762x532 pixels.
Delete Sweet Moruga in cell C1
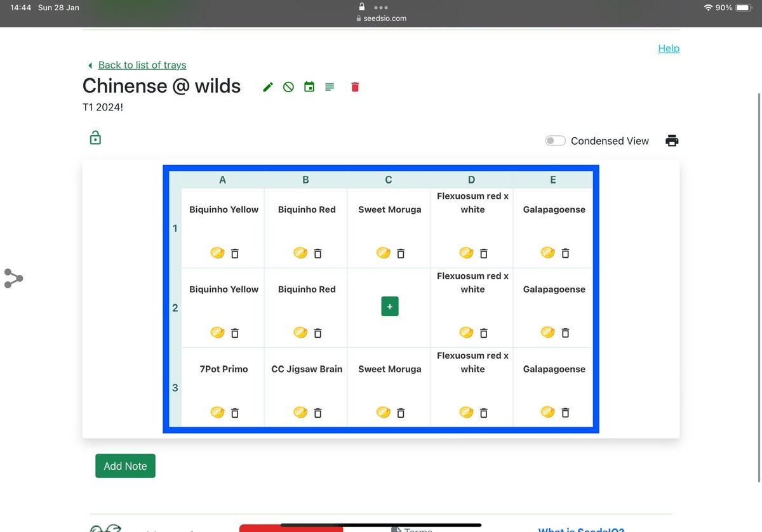pyautogui.click(x=401, y=253)
